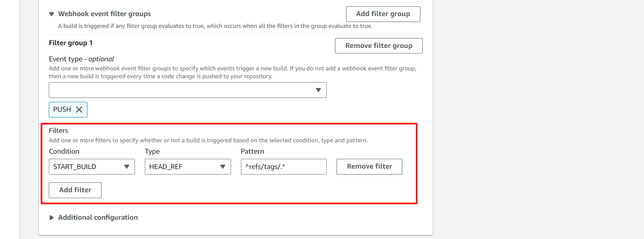This screenshot has width=644, height=239.
Task: Click the Filter group 1 heading
Action: [x=71, y=43]
